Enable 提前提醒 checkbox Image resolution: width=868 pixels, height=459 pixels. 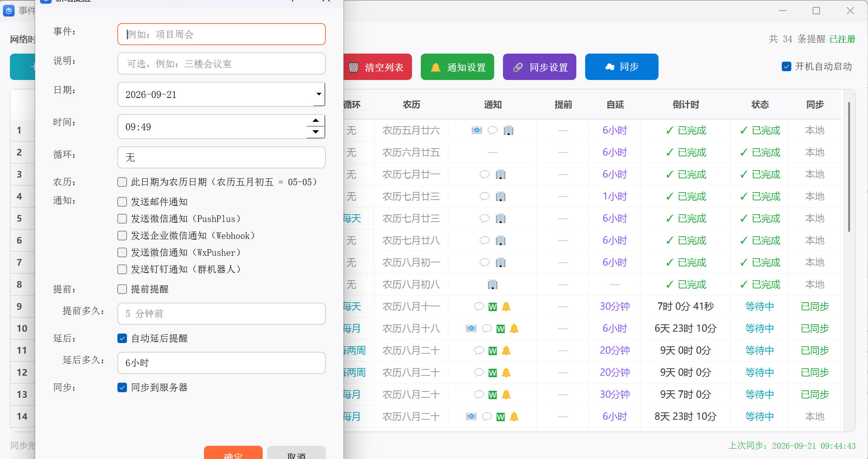click(122, 289)
